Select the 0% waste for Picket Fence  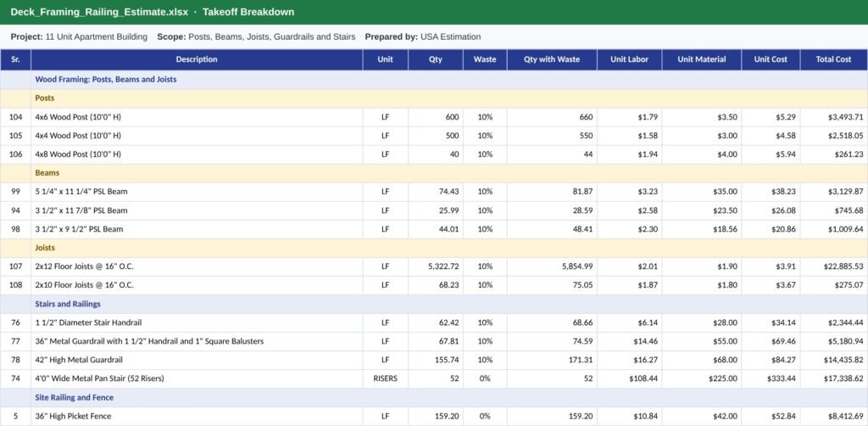485,416
